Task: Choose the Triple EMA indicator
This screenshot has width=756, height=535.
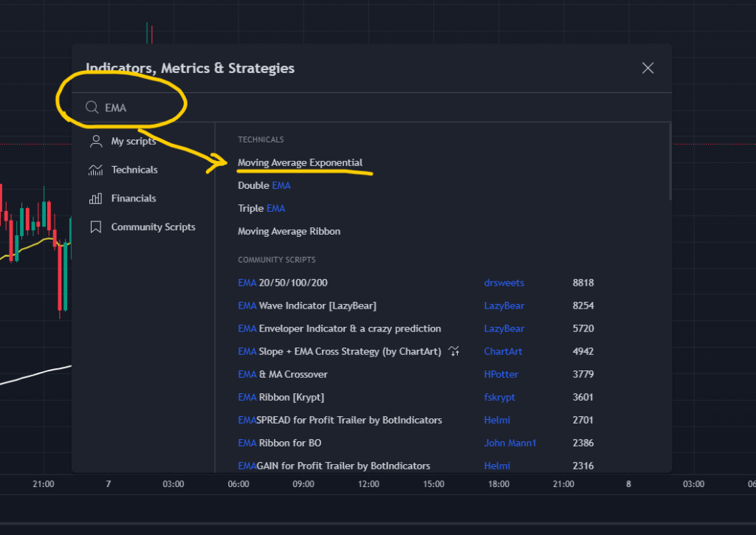Action: pyautogui.click(x=261, y=209)
